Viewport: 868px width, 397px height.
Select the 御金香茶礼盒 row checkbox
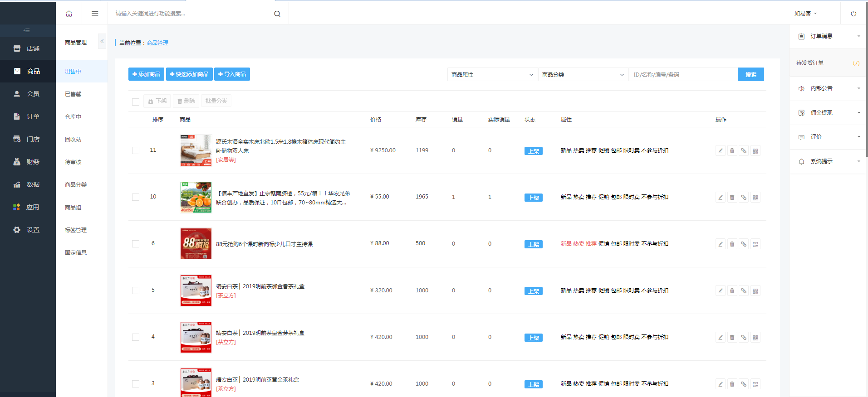[136, 290]
